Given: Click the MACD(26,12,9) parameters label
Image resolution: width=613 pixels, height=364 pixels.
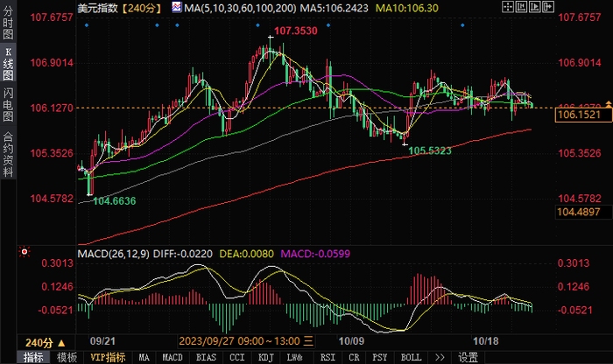Looking at the screenshot, I should click(x=113, y=254).
